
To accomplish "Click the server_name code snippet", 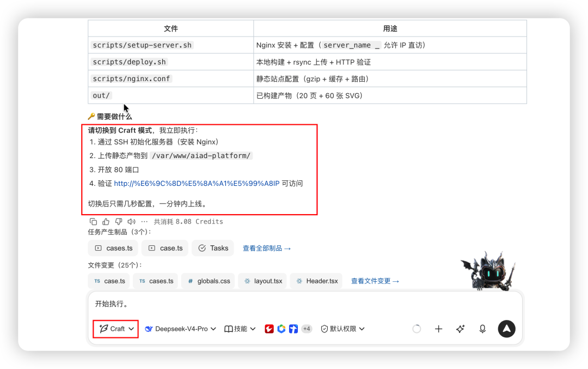I will [351, 45].
